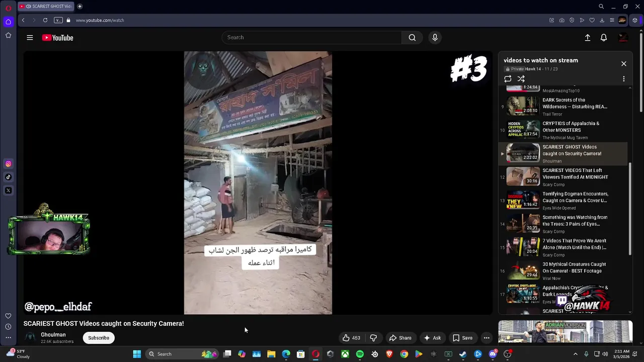Subscribe to Ghoulman channel
Screen dimensions: 644x362
click(x=99, y=338)
